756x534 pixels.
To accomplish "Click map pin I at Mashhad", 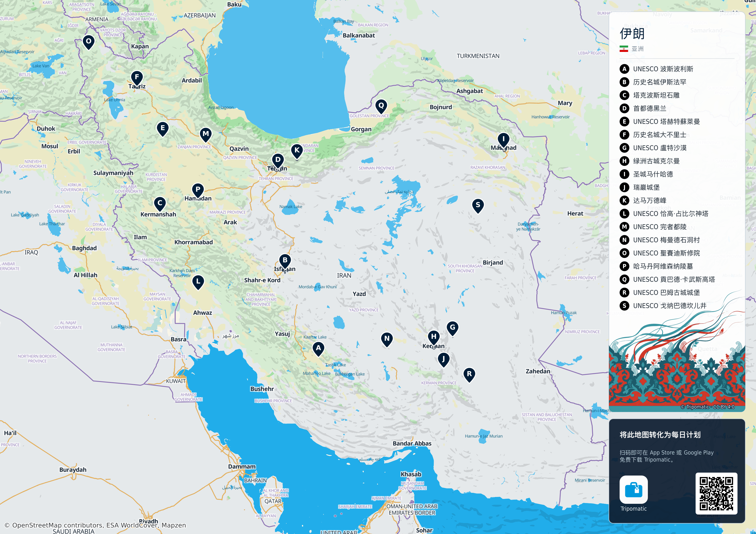I will click(x=503, y=140).
